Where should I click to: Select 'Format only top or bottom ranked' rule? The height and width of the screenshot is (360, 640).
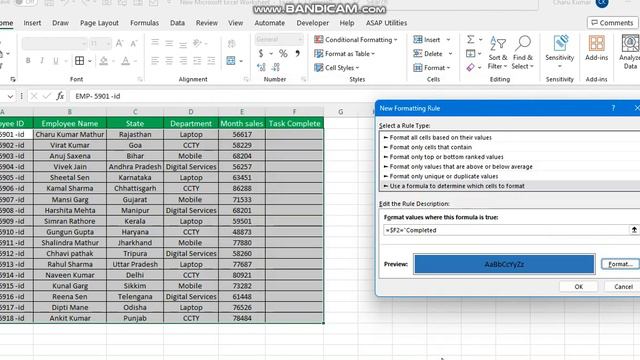(x=509, y=157)
